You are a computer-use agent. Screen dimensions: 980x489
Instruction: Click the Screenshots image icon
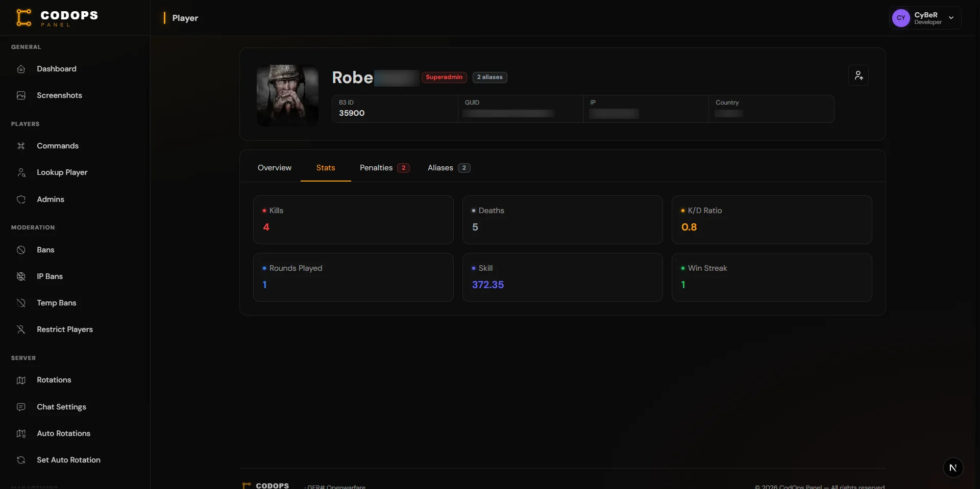21,95
